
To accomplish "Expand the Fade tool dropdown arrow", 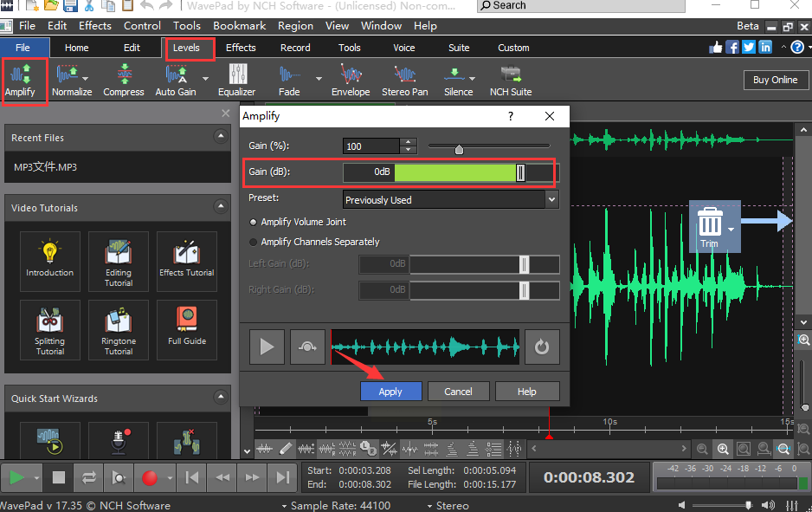I will point(319,79).
